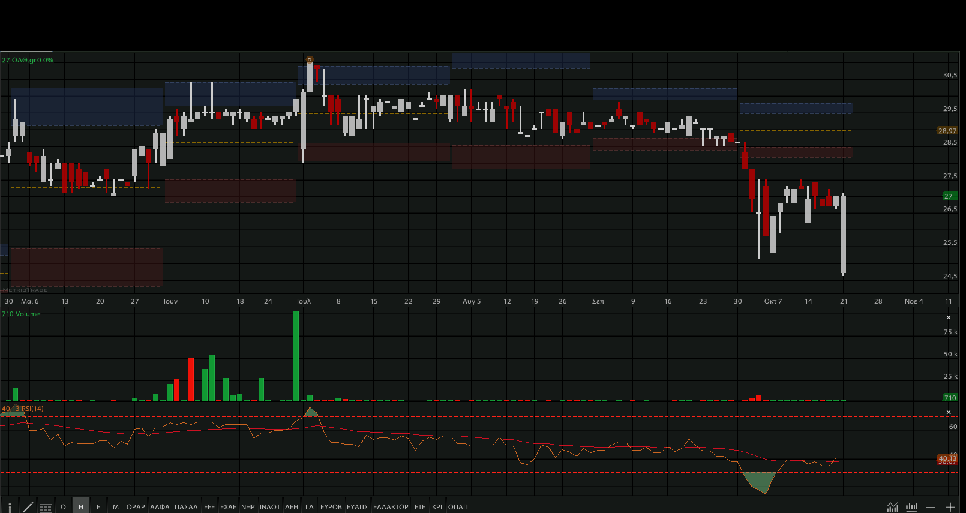Open the grid table icon in bottom toolbar
This screenshot has width=966, height=513.
point(45,507)
